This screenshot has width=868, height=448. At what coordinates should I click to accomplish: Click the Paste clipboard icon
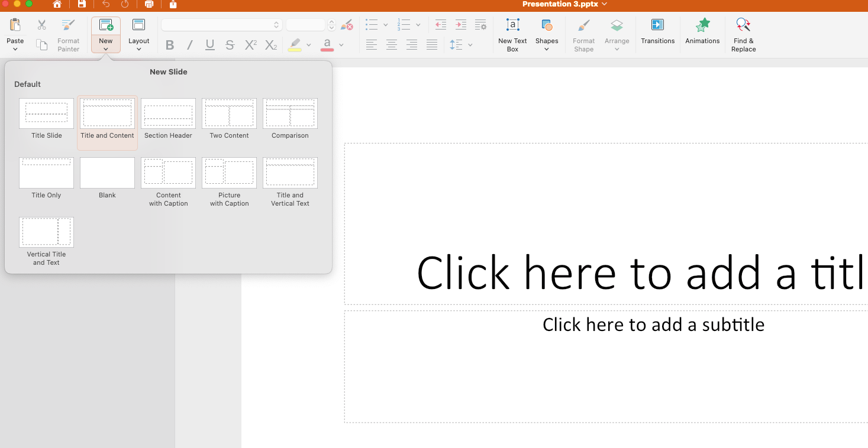pos(15,25)
